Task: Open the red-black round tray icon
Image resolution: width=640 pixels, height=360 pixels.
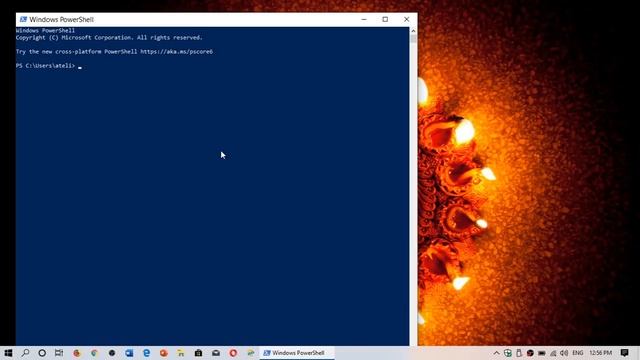Action: [530, 353]
